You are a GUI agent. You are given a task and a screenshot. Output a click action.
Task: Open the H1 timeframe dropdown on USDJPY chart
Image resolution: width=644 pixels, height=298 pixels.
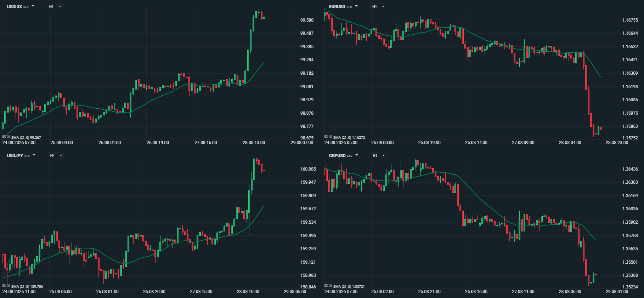pos(56,155)
